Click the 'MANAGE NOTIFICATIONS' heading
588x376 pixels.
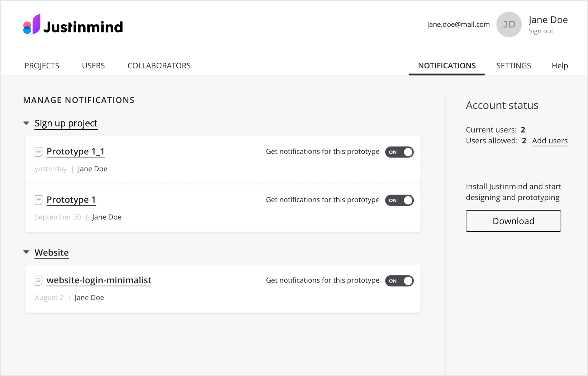[79, 100]
